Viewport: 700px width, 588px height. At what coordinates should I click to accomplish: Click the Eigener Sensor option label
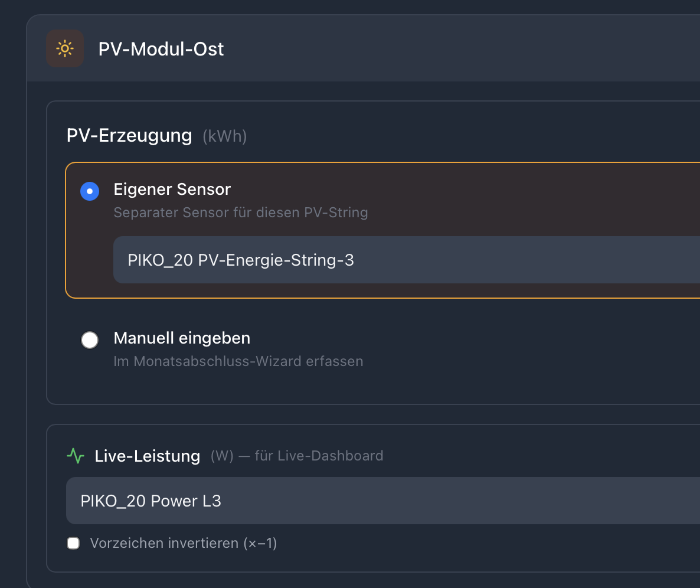click(172, 190)
